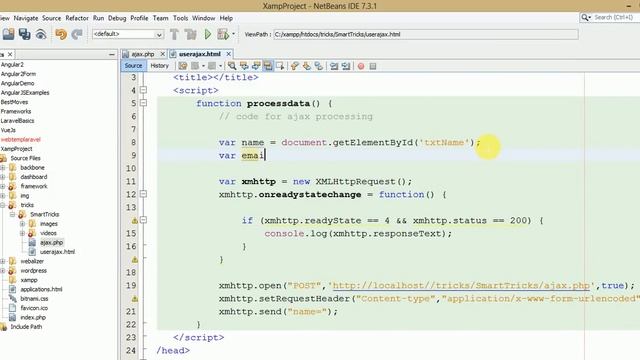This screenshot has height=360, width=640.
Task: Toggle Highlight Search in editor toolbar
Action: coord(268,66)
